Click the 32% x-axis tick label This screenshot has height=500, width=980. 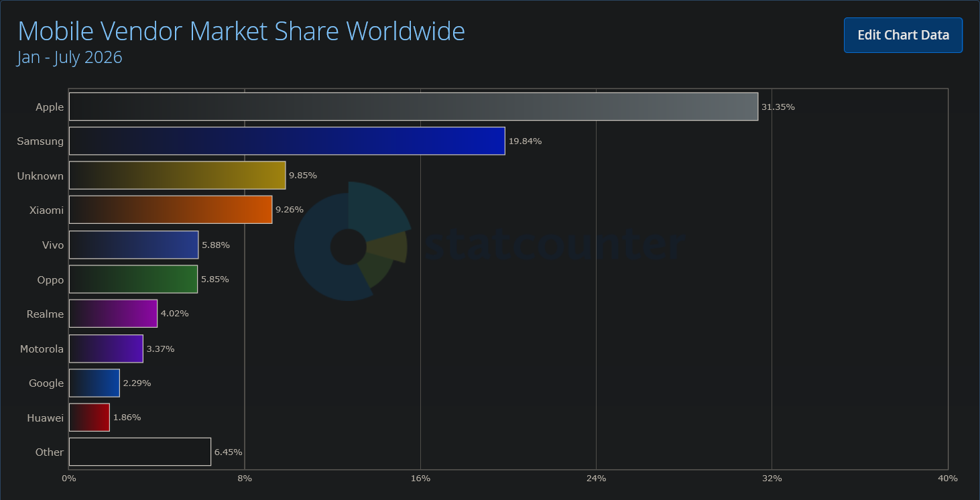[x=772, y=479]
